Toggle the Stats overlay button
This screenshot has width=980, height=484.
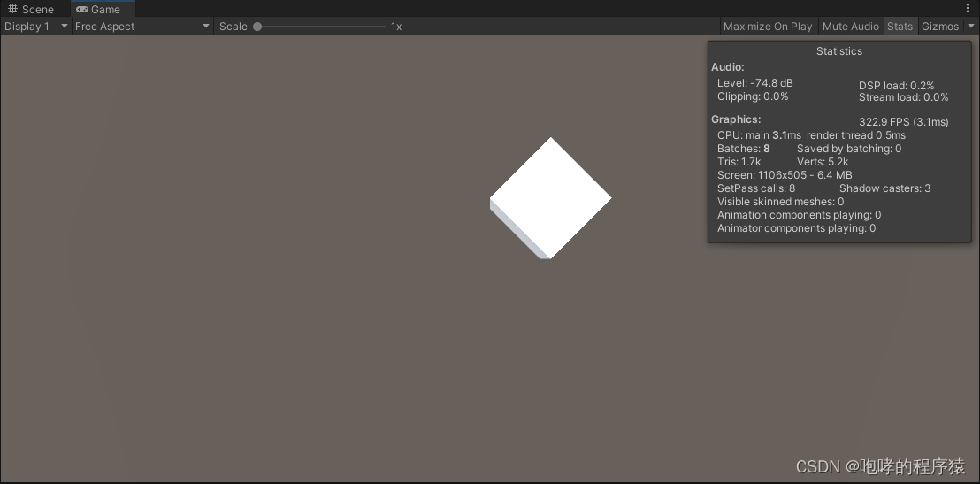click(x=900, y=27)
